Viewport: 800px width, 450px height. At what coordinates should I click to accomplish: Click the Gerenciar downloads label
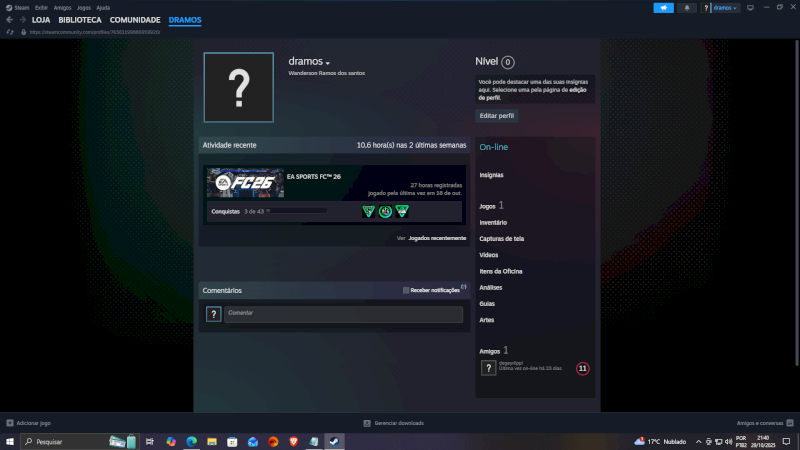(x=399, y=423)
